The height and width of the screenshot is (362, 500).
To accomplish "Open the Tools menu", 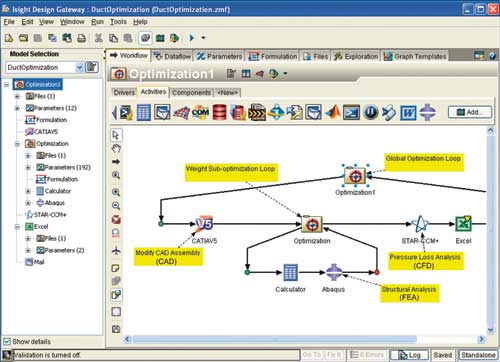I will click(x=118, y=22).
